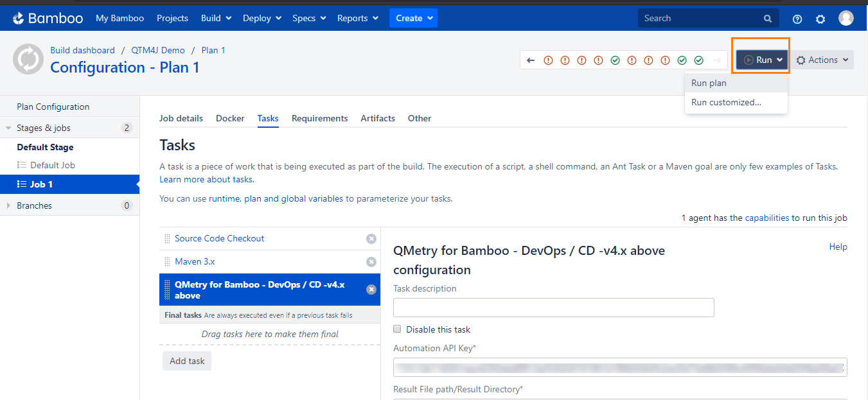This screenshot has width=868, height=400.
Task: Click the Bamboo logo in header
Action: point(48,18)
